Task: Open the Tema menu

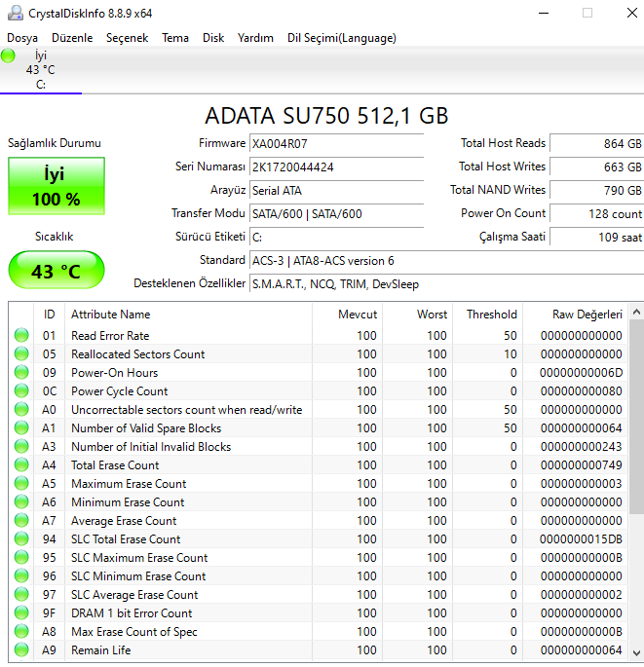Action: pyautogui.click(x=175, y=38)
